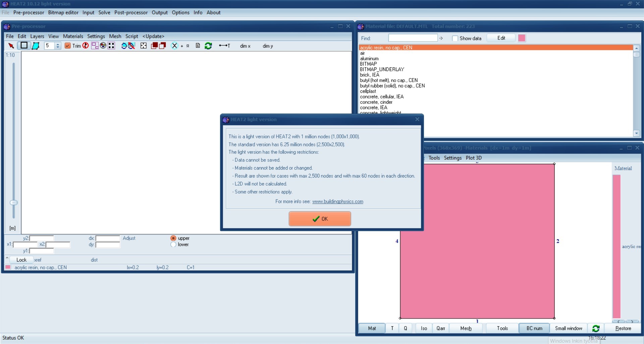
Task: Open the Layers menu
Action: [x=37, y=37]
